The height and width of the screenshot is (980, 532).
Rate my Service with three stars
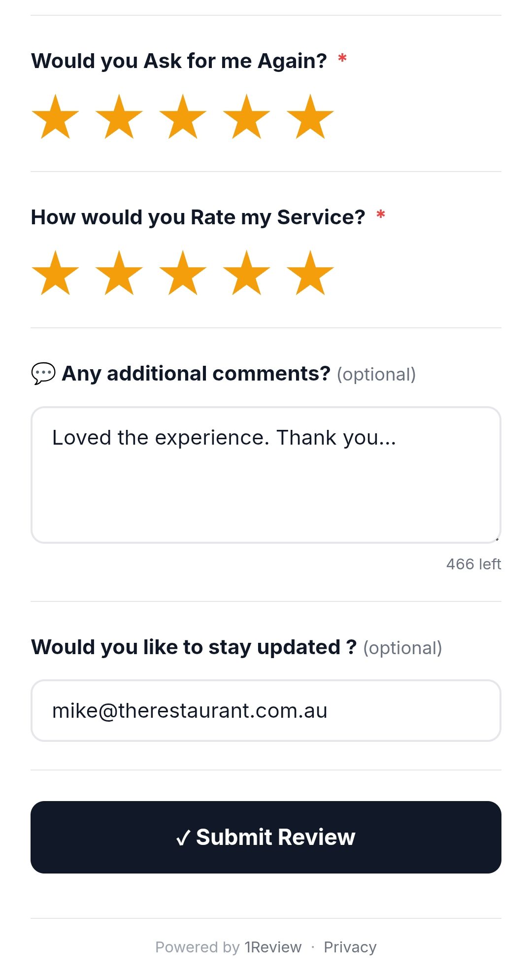(x=183, y=274)
